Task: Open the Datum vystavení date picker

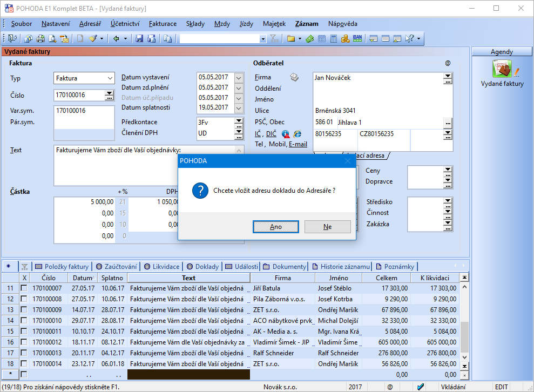Action: pos(239,78)
